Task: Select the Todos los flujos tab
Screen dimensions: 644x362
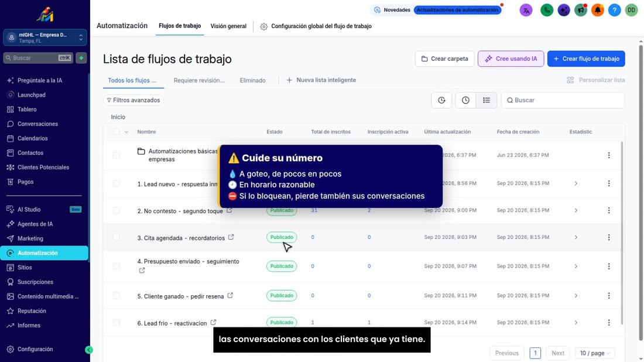Action: 132,80
